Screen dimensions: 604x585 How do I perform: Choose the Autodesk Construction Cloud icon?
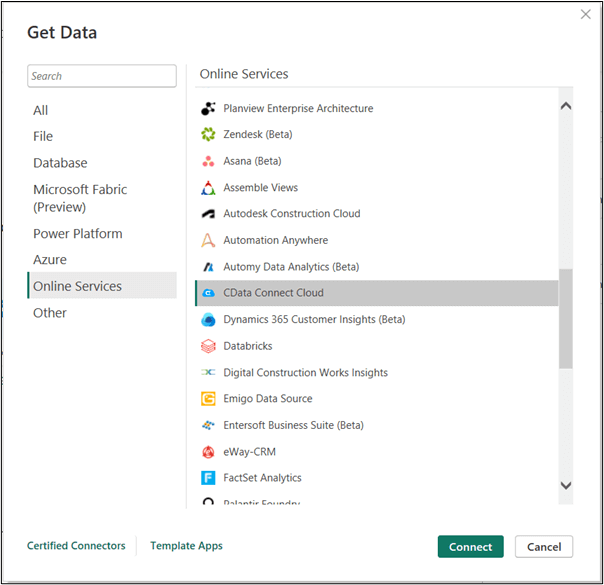coord(208,214)
